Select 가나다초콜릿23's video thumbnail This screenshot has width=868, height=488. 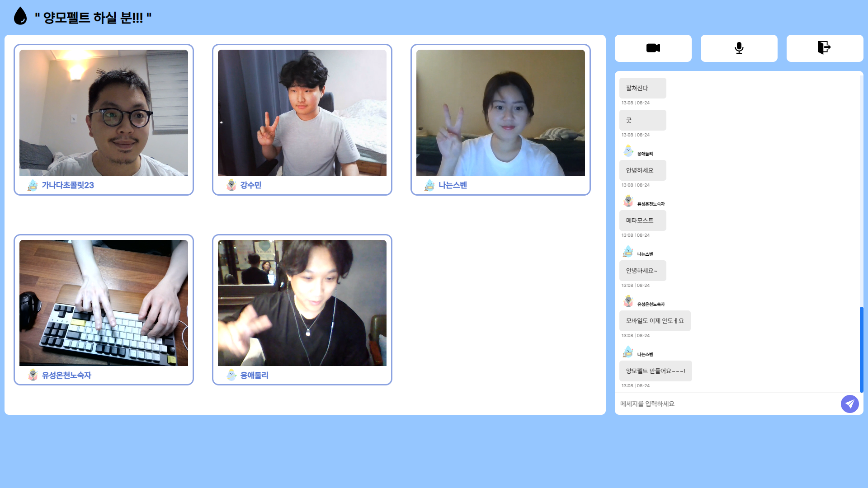coord(104,113)
